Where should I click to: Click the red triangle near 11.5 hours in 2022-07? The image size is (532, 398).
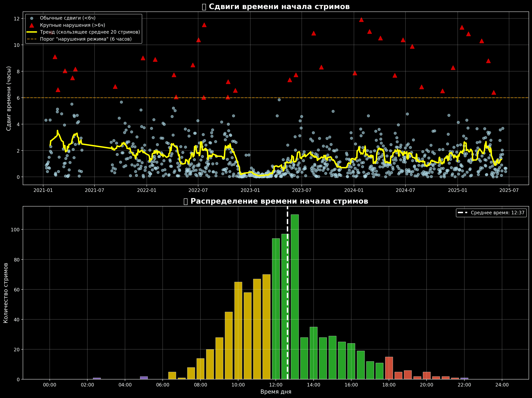(x=204, y=25)
